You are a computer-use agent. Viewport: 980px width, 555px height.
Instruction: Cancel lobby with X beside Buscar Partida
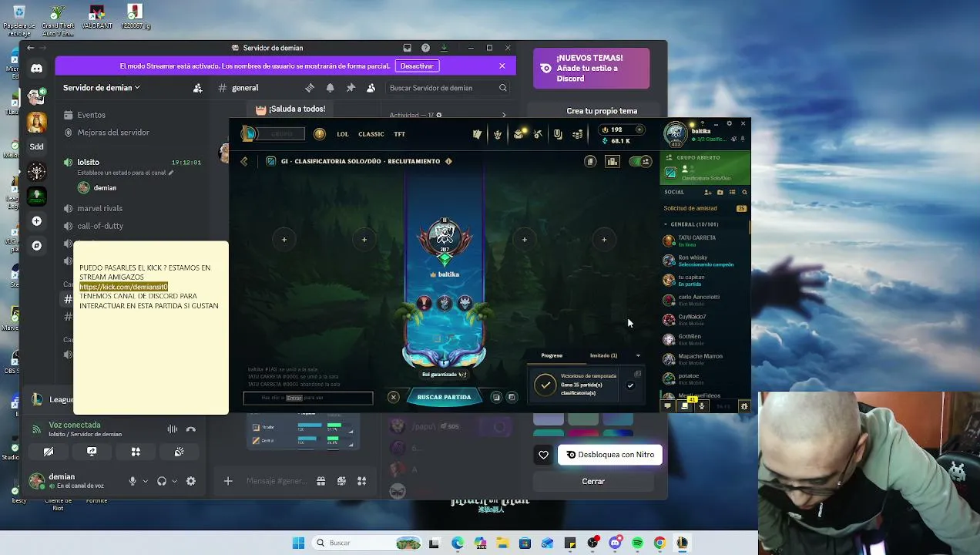tap(393, 397)
